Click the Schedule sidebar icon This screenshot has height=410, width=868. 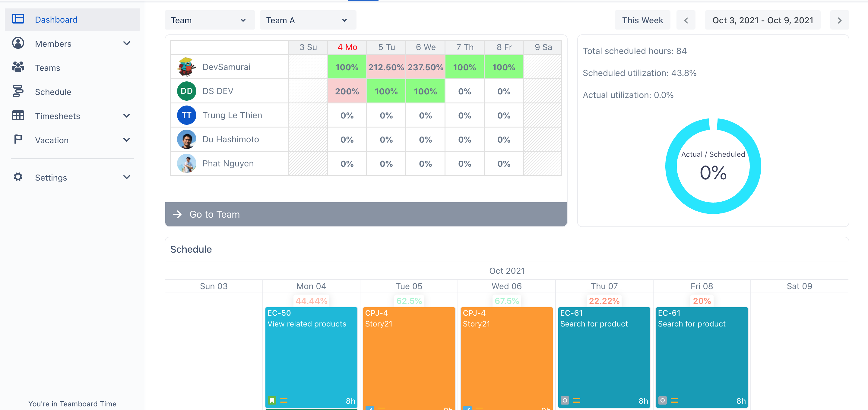tap(18, 92)
